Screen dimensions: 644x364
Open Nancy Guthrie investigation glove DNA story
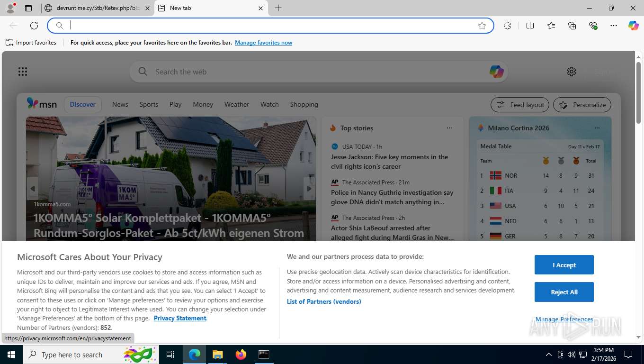pos(392,197)
